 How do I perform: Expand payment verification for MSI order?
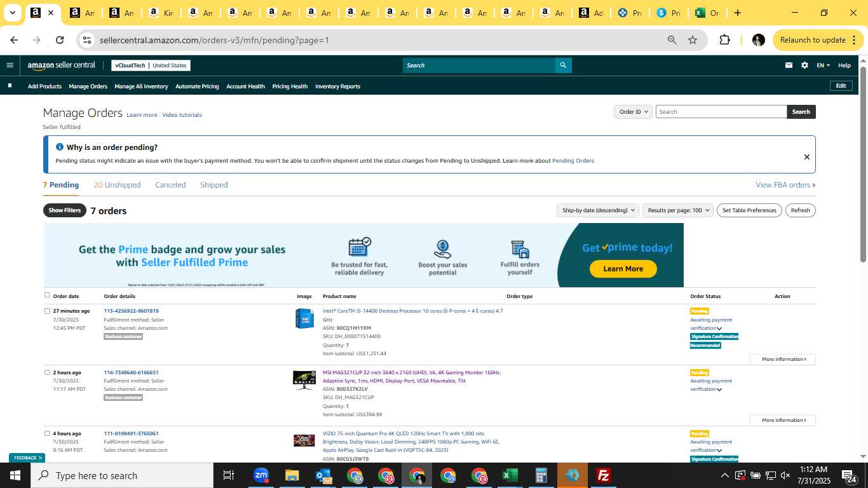(x=719, y=390)
